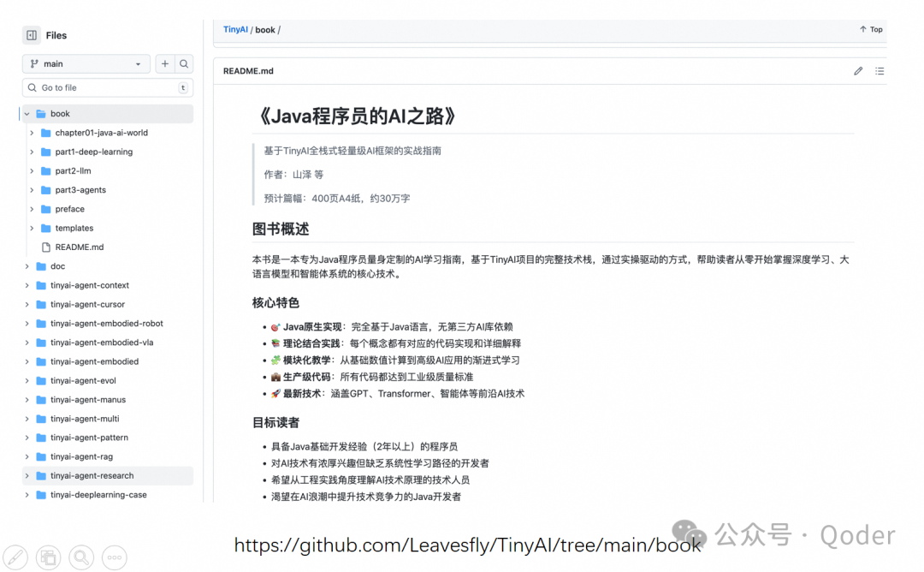
Task: Open the tinyai-deeplearning-case folder
Action: point(98,495)
